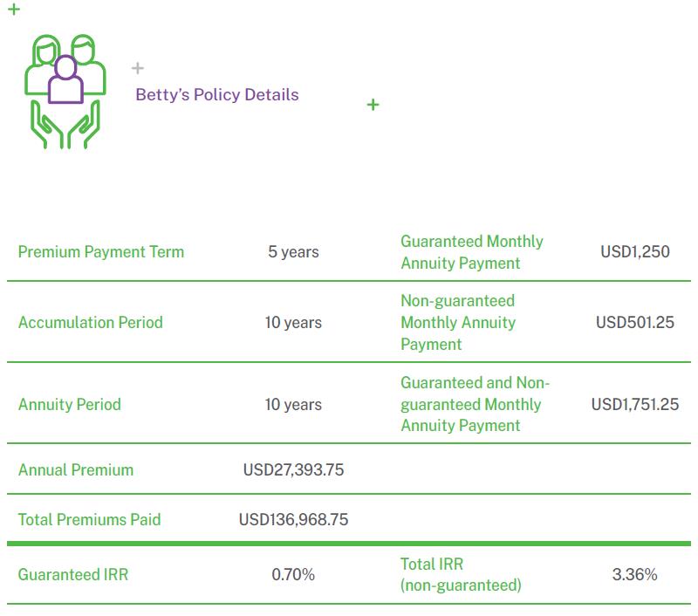The width and height of the screenshot is (698, 616).
Task: Select the USD136,968.75 amount
Action: tap(293, 519)
